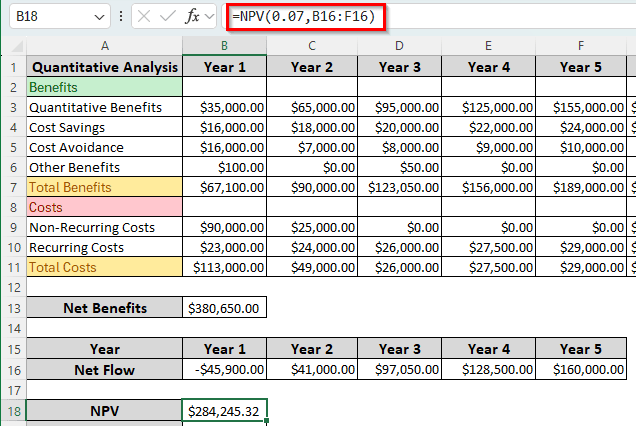The width and height of the screenshot is (636, 426).
Task: Click the Cost Avoidance label cell
Action: 105,147
